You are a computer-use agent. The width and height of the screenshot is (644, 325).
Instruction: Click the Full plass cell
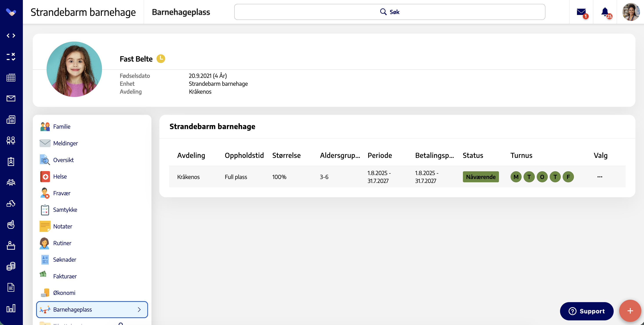pos(236,177)
